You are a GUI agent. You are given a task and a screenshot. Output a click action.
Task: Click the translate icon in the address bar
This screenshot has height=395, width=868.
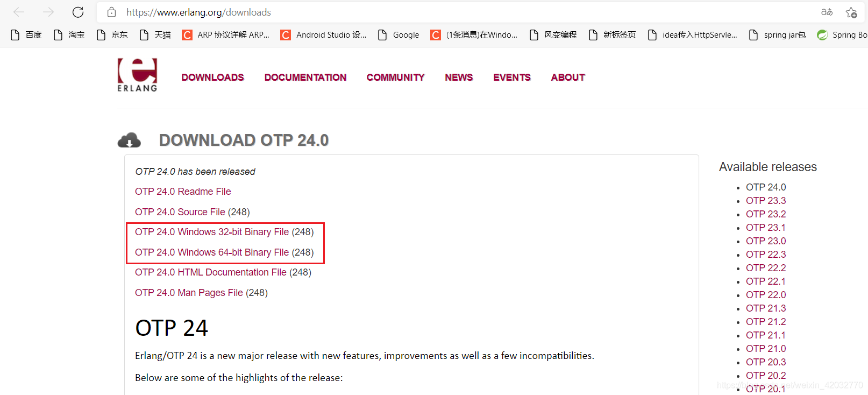tap(827, 12)
